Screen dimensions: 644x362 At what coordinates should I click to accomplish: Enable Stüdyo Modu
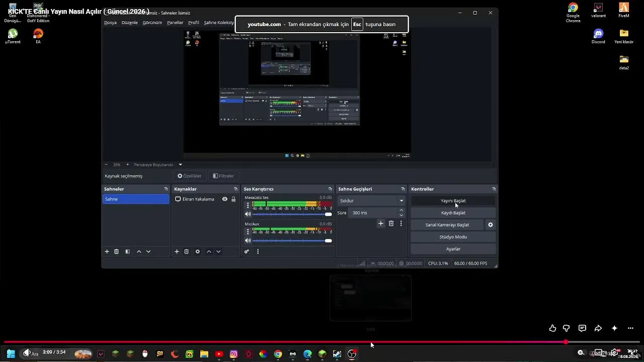coord(453,237)
